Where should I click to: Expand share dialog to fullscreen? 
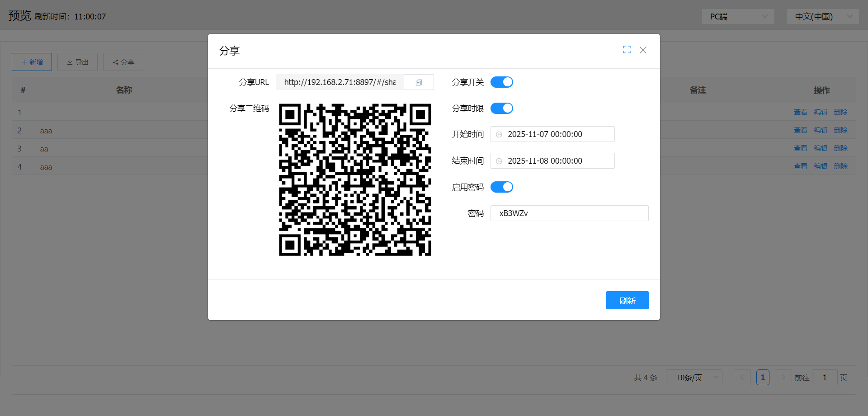click(x=627, y=50)
